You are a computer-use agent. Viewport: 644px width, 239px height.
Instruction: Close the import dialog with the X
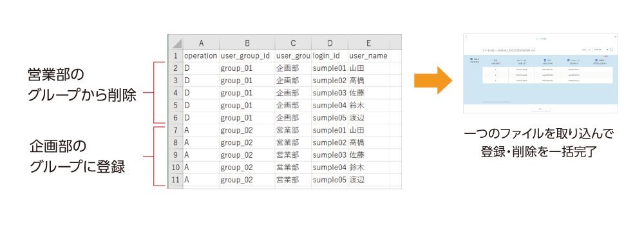click(615, 37)
